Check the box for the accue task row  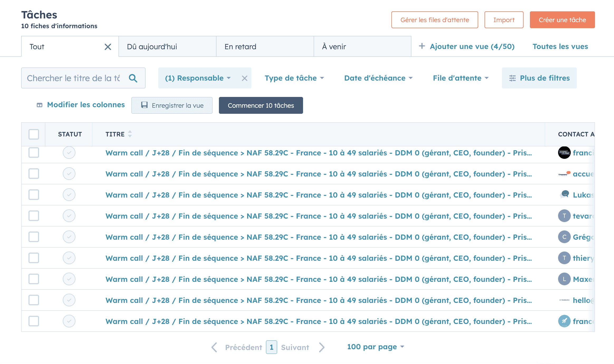coord(34,174)
